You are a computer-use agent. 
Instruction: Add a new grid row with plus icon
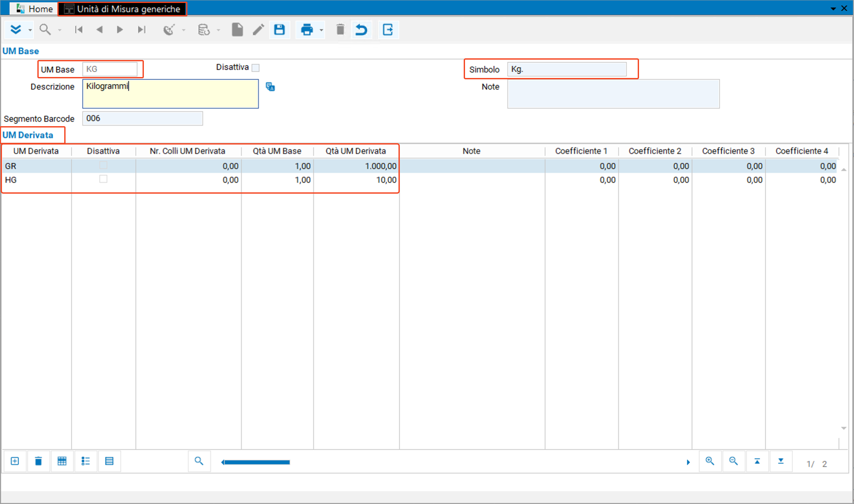tap(15, 461)
